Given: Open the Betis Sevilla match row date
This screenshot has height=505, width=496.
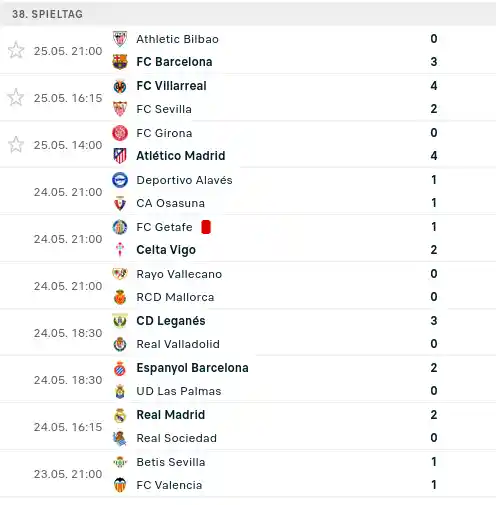Looking at the screenshot, I should (x=68, y=474).
